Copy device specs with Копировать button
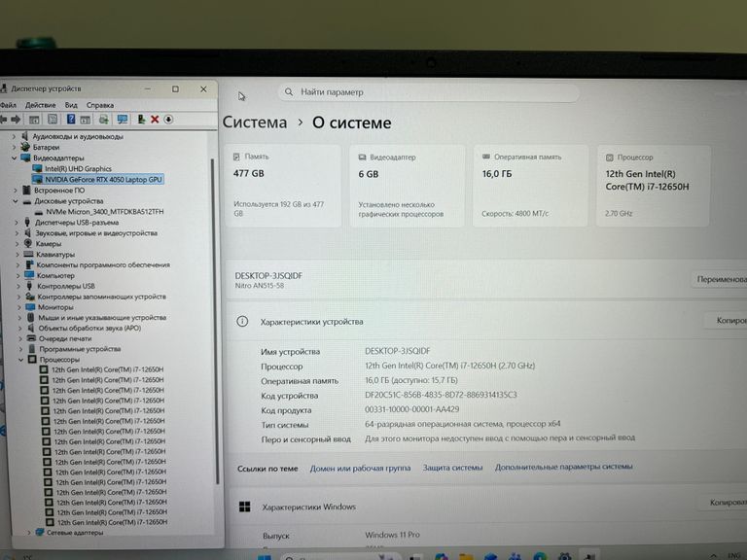The image size is (747, 560). pyautogui.click(x=726, y=321)
